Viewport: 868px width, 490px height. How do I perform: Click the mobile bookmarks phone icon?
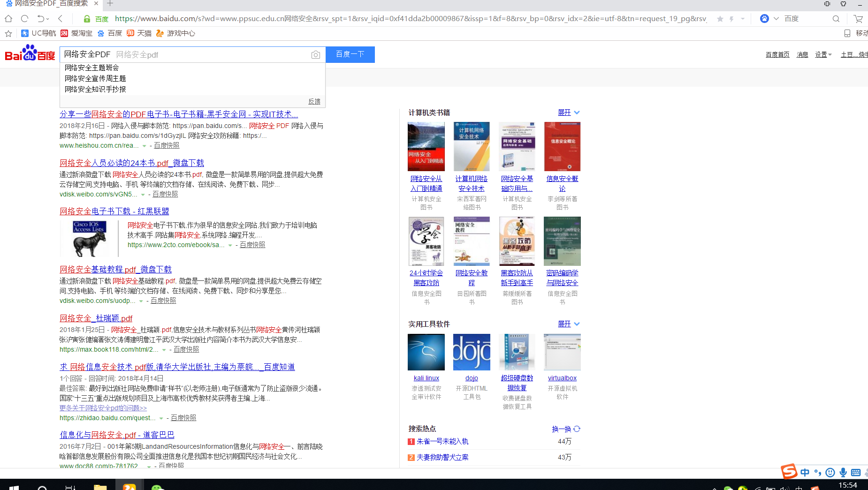click(x=847, y=33)
